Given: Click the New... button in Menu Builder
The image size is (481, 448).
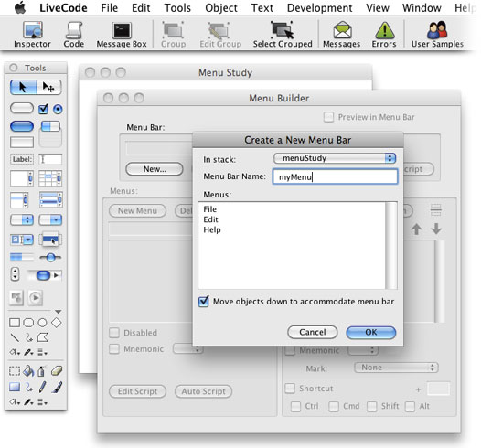Looking at the screenshot, I should pos(155,169).
